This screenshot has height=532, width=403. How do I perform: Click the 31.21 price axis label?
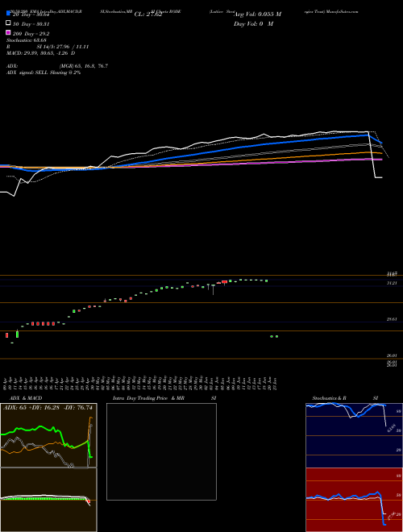click(392, 283)
